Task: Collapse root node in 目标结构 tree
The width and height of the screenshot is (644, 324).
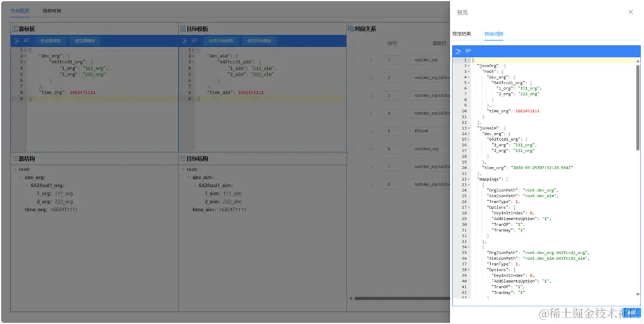Action: click(183, 169)
